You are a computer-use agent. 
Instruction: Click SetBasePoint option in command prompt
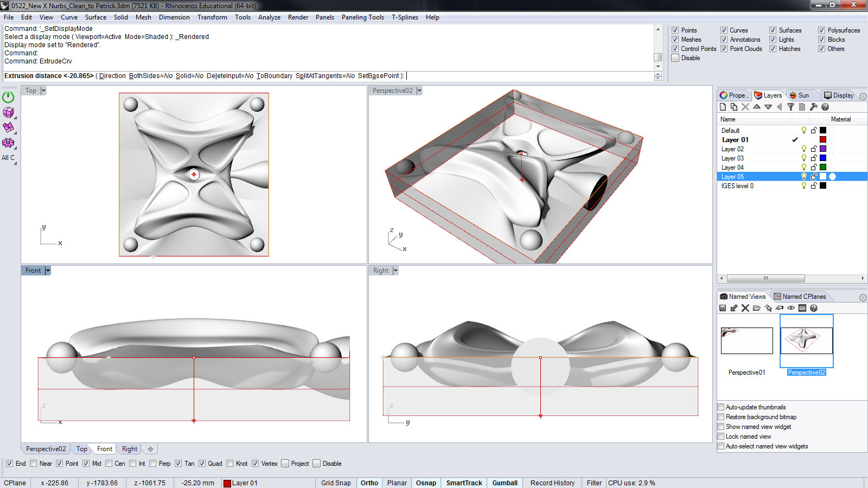tap(378, 76)
